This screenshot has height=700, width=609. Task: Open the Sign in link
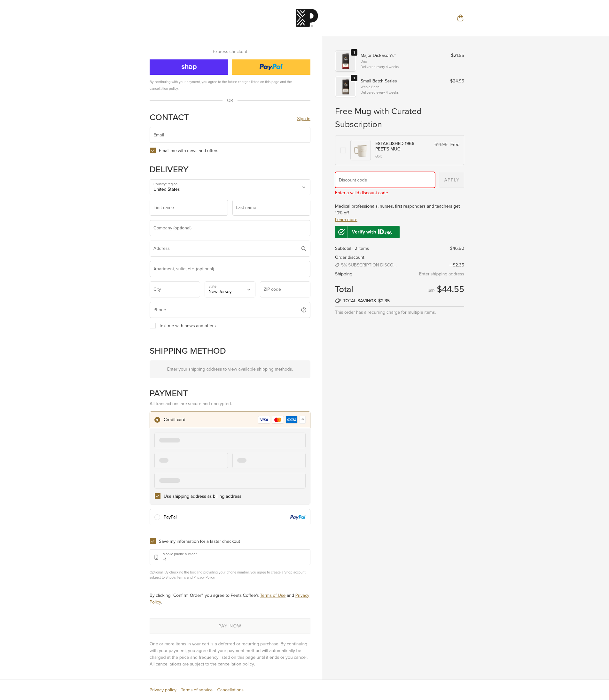tap(303, 119)
